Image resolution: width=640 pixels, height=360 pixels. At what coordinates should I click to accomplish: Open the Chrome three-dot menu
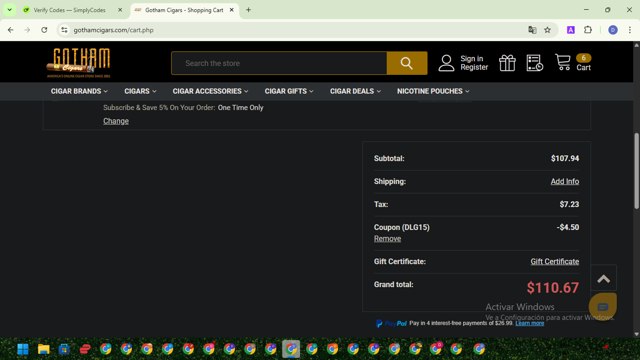(x=630, y=30)
